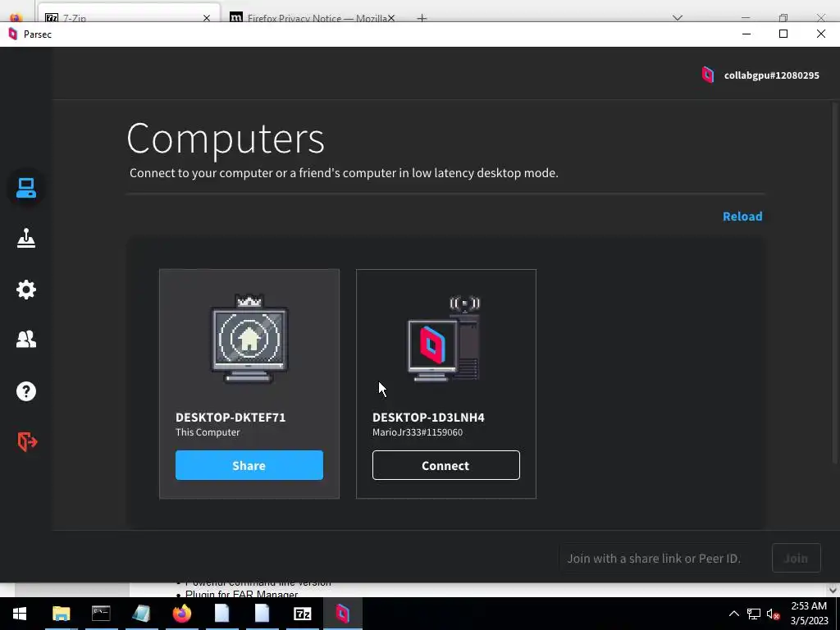Select the DESKTOP-DKTEF71 home computer image
Screen dimensions: 840x630
click(249, 339)
